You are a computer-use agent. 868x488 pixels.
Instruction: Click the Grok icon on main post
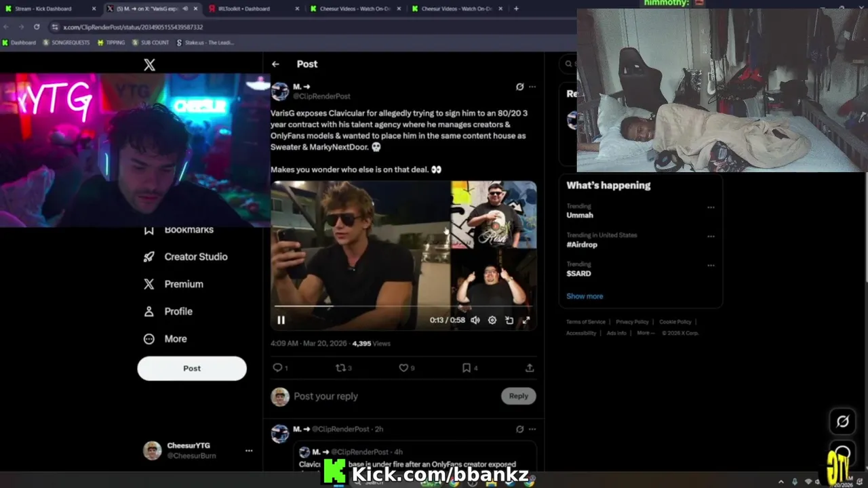click(x=519, y=87)
